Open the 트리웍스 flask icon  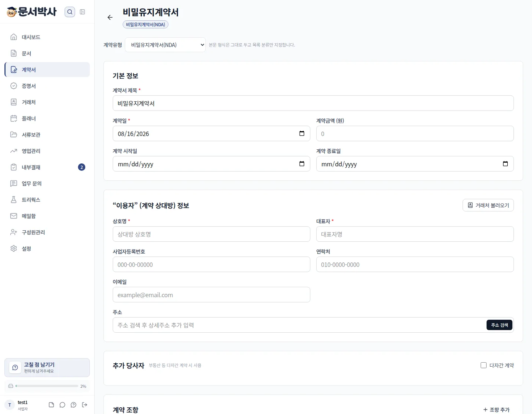14,200
